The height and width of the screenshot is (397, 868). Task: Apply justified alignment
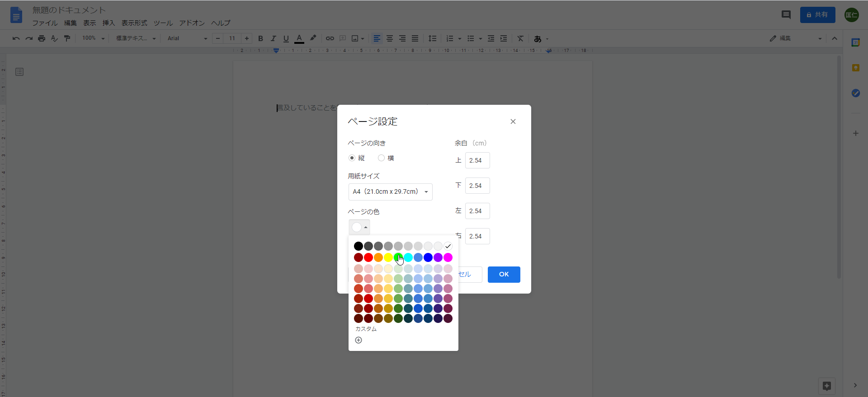click(x=415, y=38)
